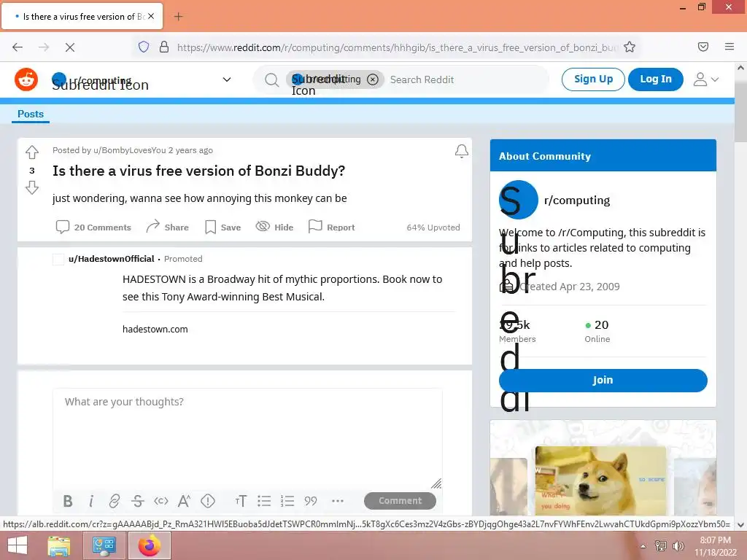Open u/HadestownOfficial promoted profile

tap(111, 259)
